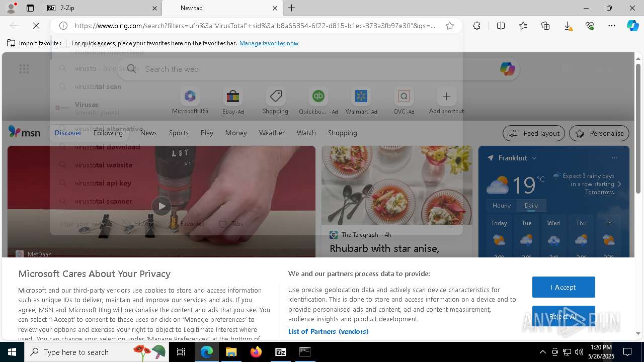Image resolution: width=644 pixels, height=362 pixels.
Task: Play the drill video
Action: (162, 206)
